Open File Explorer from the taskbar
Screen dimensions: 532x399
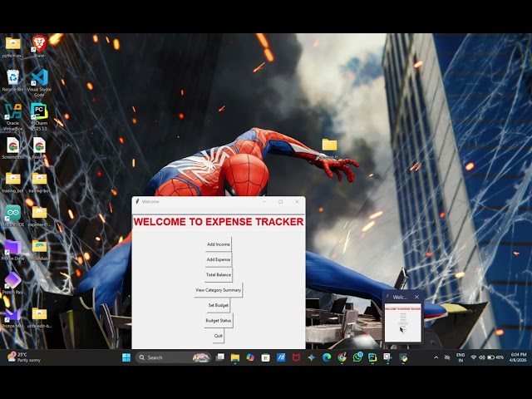[235, 357]
